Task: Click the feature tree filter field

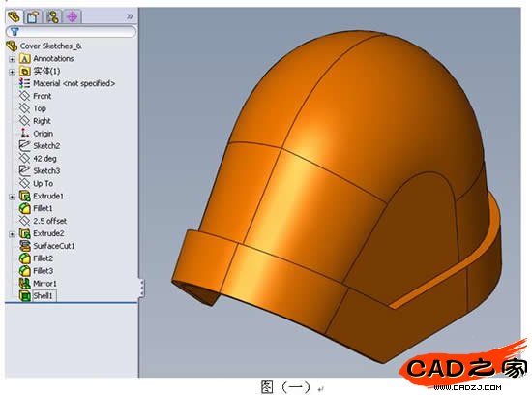Action: (72, 32)
